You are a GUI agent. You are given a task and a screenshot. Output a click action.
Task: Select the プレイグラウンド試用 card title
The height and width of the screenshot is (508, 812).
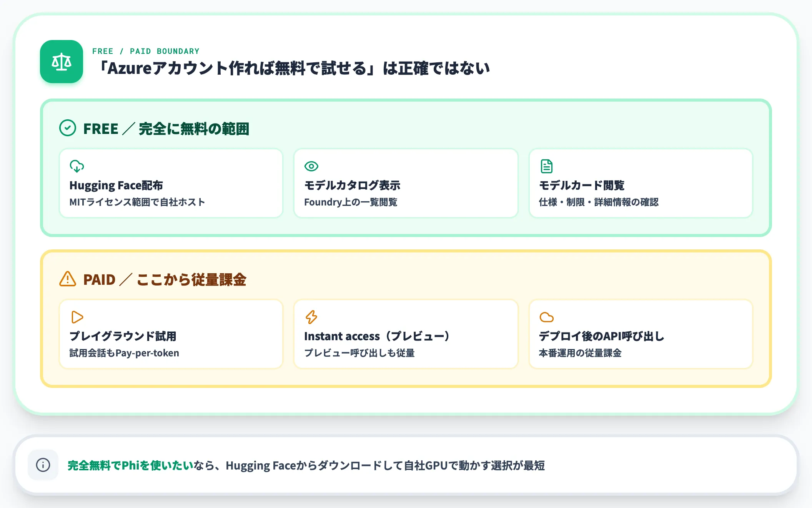point(123,336)
